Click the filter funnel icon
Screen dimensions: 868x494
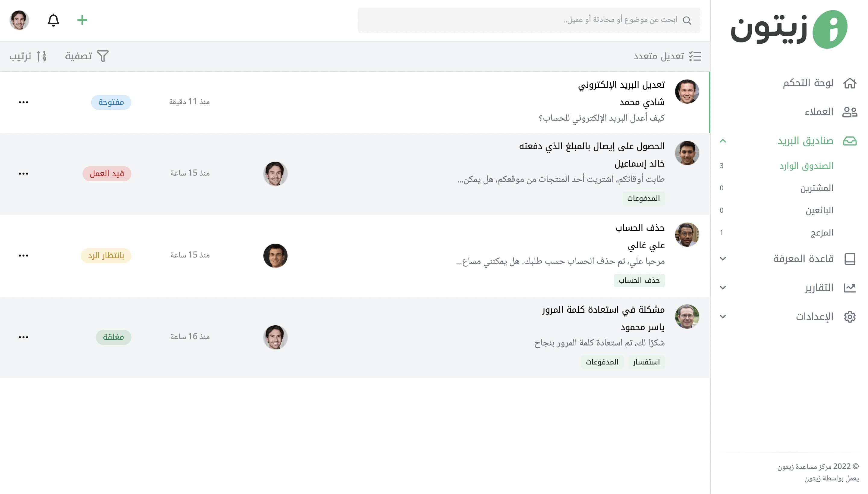[x=102, y=56]
